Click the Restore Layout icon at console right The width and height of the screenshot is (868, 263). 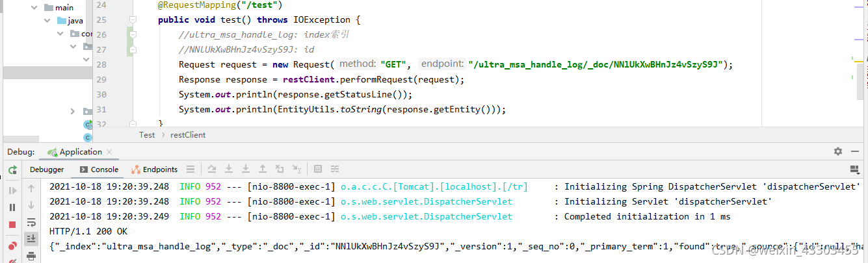(855, 169)
